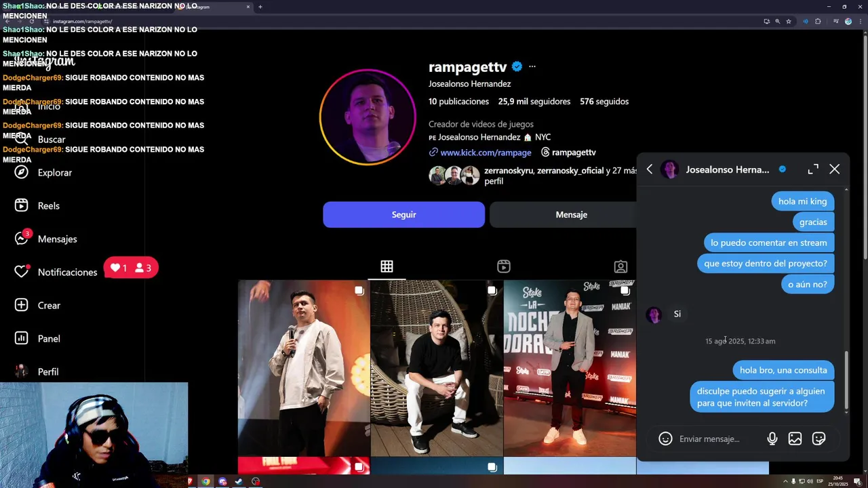Open the taskbar clock showing 20:45
Viewport: 868px width, 488px height.
[x=838, y=482]
